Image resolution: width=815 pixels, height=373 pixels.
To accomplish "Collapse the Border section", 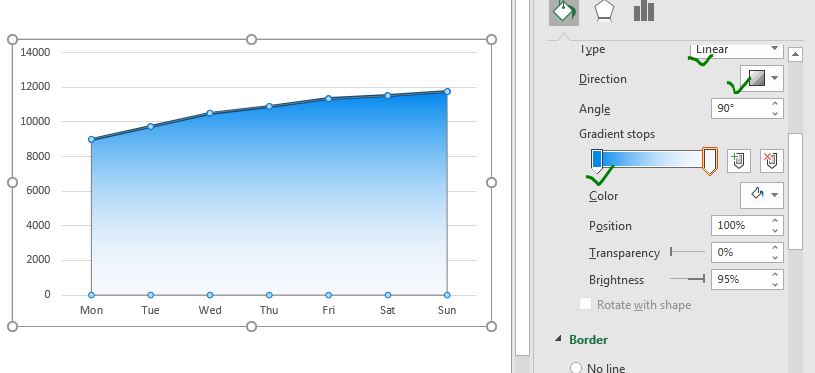I will (559, 339).
